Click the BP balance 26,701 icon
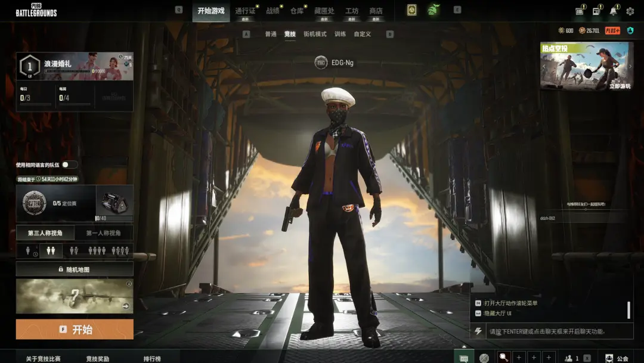This screenshot has height=363, width=644. [582, 30]
